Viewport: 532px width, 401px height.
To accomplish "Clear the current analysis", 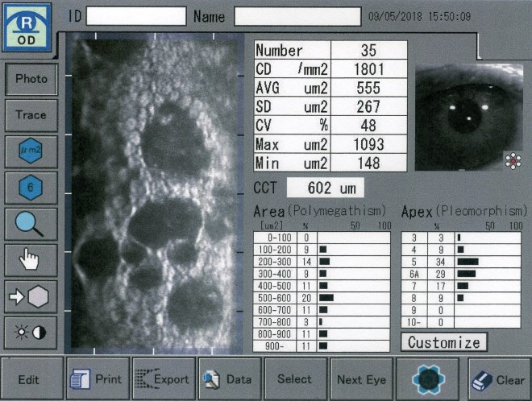I will point(497,379).
